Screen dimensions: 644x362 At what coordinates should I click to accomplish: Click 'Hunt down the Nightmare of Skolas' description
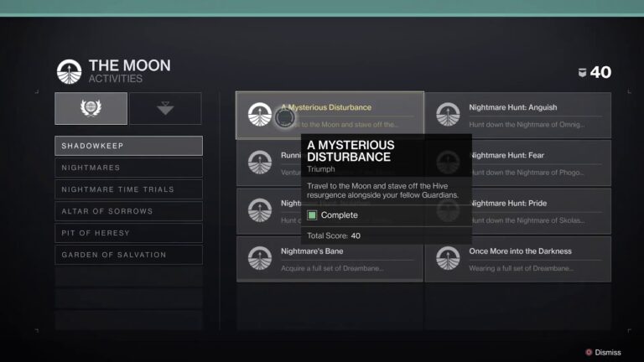coord(528,220)
